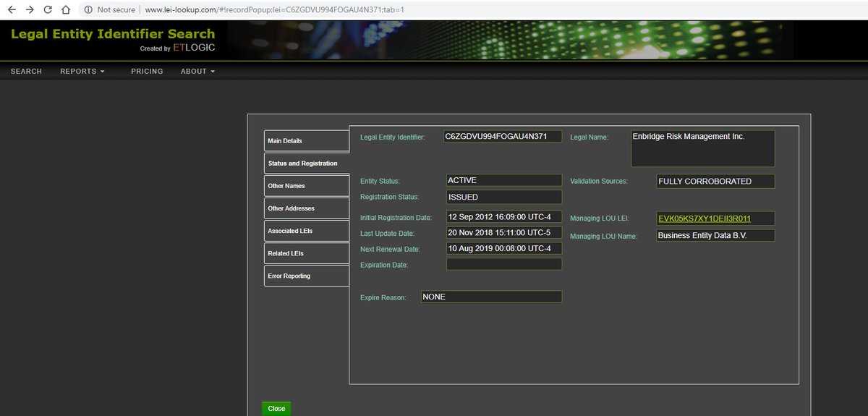Click the 'Managing LOU LEI:' label

[600, 218]
